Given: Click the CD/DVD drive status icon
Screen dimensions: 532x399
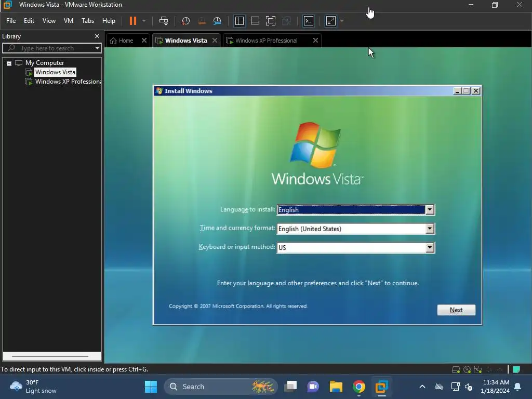Looking at the screenshot, I should [467, 369].
